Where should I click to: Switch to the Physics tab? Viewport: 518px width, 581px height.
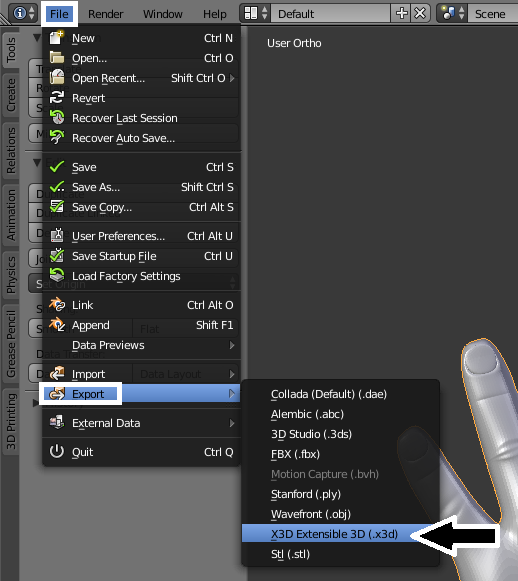pos(11,275)
